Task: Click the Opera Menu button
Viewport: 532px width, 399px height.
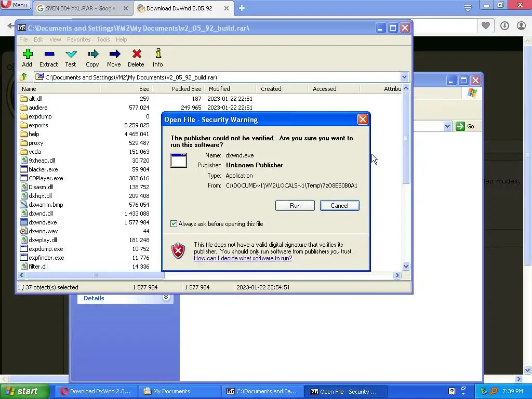Action: (15, 5)
